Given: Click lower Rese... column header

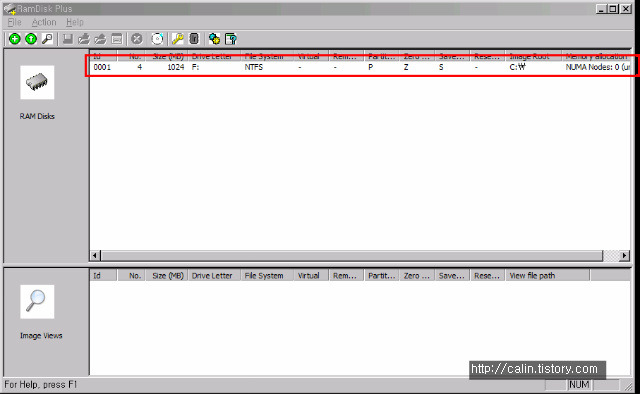Looking at the screenshot, I should pyautogui.click(x=487, y=276).
